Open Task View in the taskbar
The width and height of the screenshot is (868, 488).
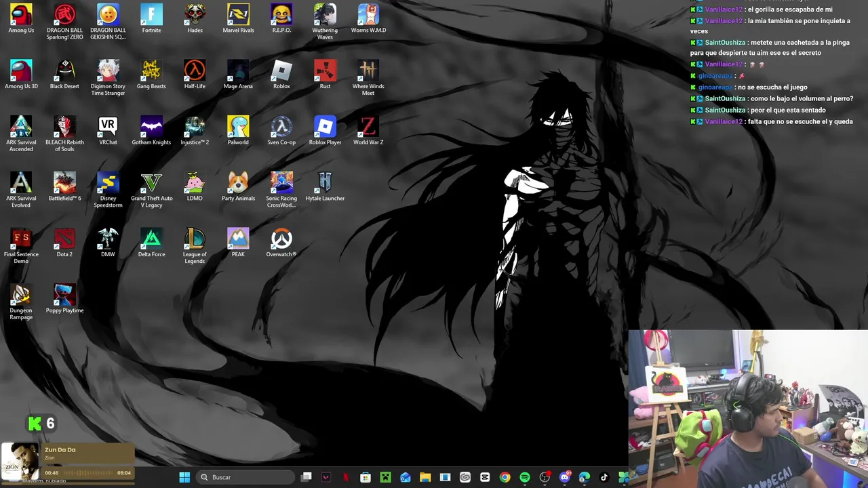coord(307,477)
